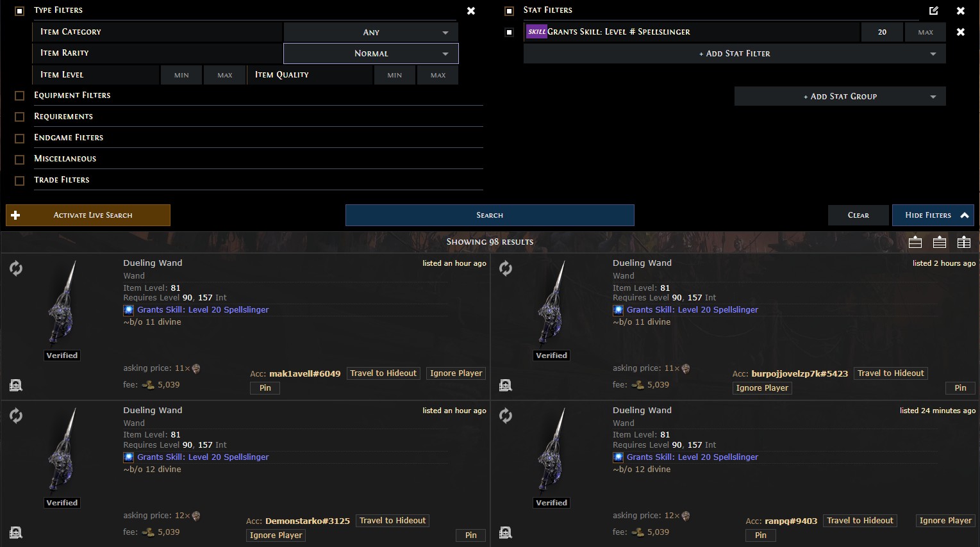Refresh the Dueling Wand listing from ranpq#9403

[506, 416]
